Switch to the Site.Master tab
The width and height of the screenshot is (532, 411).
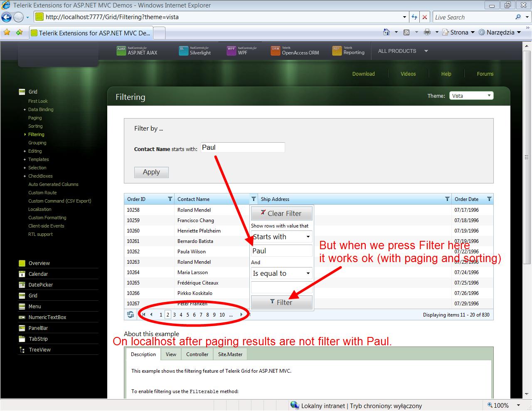[x=230, y=354]
